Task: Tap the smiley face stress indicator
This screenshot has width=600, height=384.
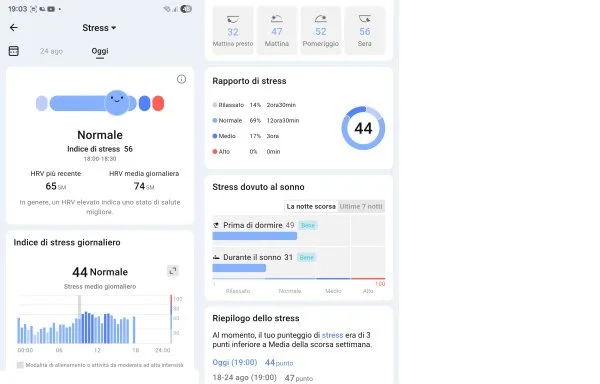Action: [x=117, y=103]
